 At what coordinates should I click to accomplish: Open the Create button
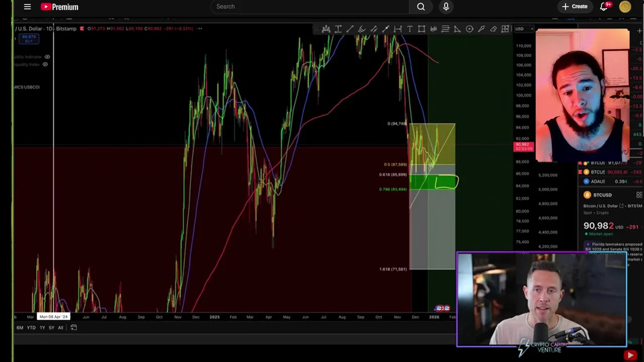[x=575, y=7]
